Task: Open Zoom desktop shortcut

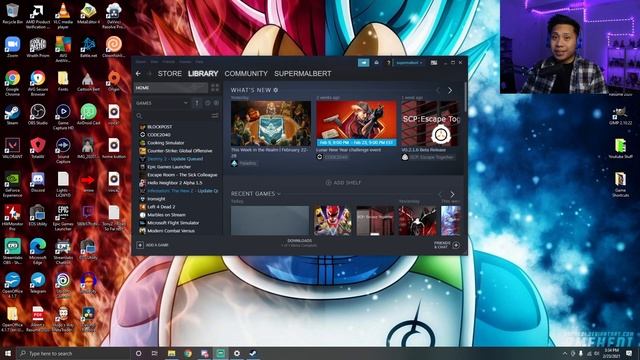Action: 13,47
